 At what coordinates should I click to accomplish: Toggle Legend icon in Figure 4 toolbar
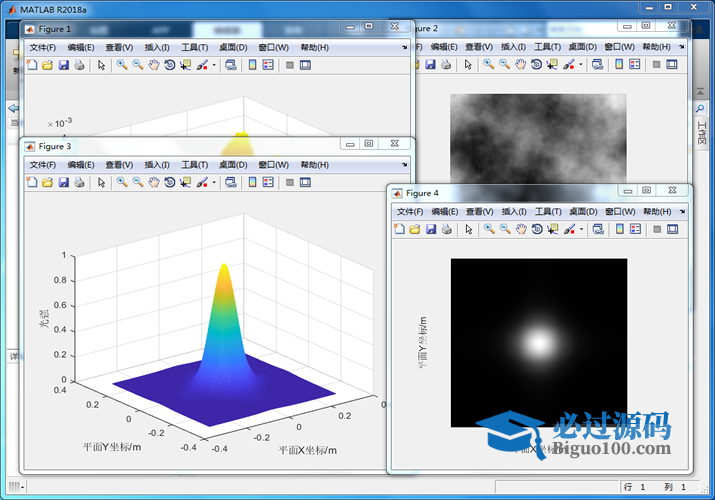point(635,229)
